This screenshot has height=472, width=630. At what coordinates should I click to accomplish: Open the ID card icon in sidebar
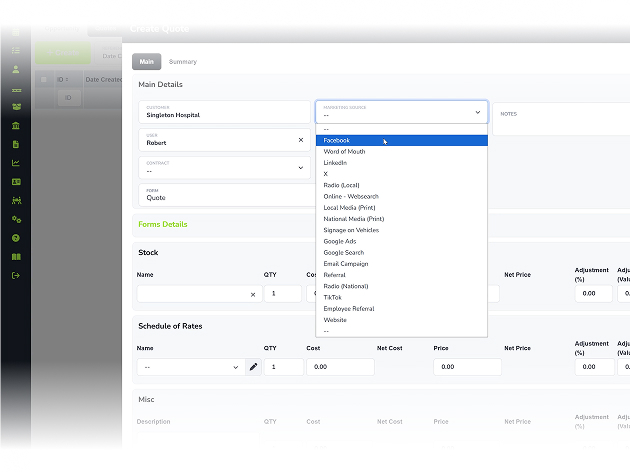[x=16, y=182]
